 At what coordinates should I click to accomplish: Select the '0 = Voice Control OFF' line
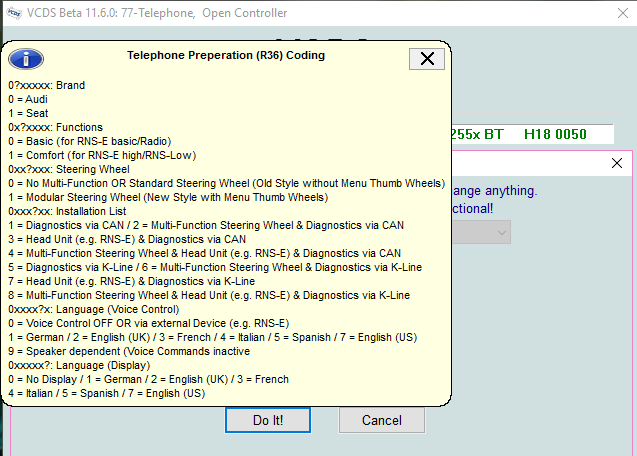[149, 323]
